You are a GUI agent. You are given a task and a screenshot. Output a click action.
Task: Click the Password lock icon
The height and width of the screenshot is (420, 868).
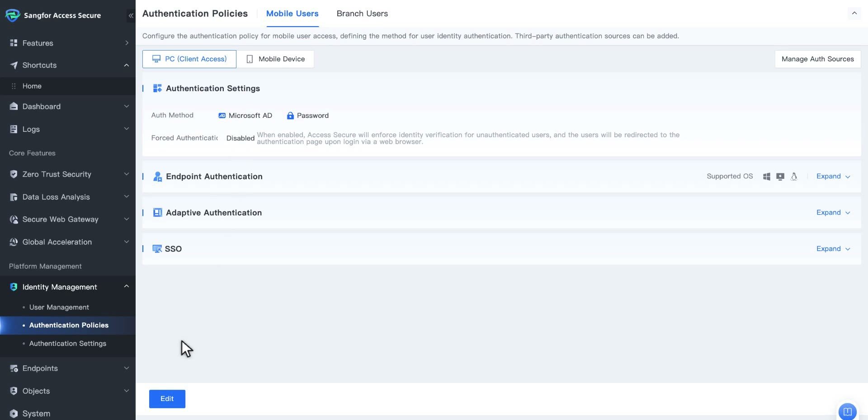point(290,116)
